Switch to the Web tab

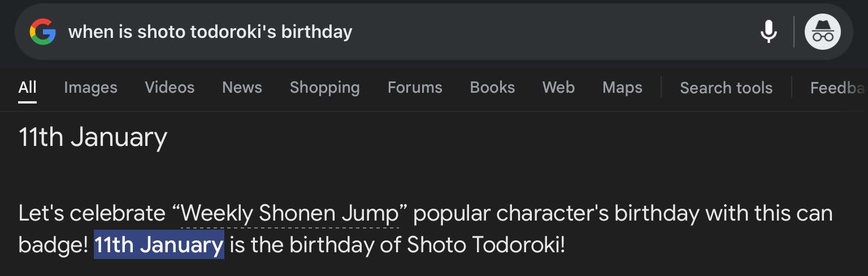click(558, 88)
